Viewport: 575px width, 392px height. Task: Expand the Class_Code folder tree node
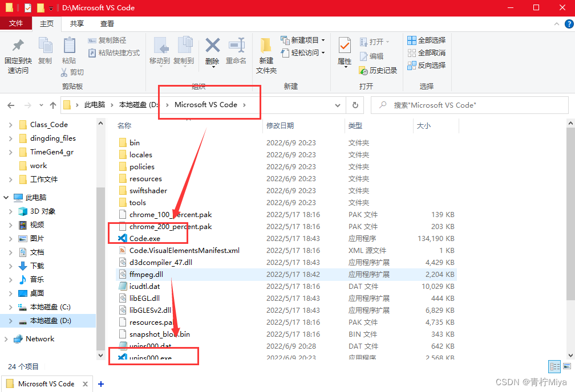click(x=10, y=125)
